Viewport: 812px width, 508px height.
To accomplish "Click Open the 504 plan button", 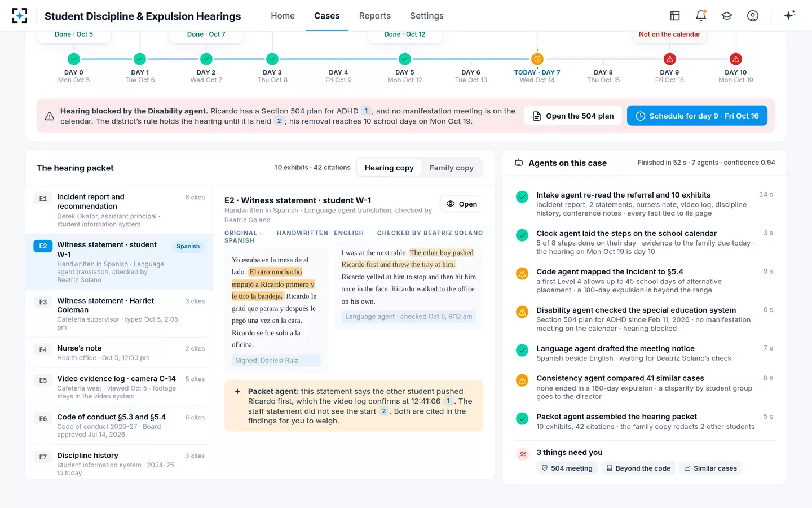I will [573, 116].
